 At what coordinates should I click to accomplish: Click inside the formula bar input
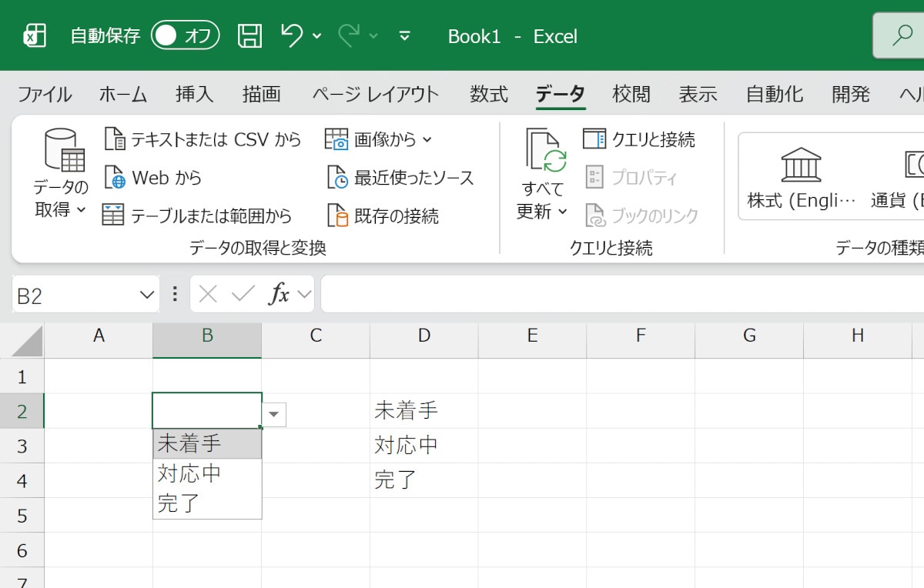(616, 295)
